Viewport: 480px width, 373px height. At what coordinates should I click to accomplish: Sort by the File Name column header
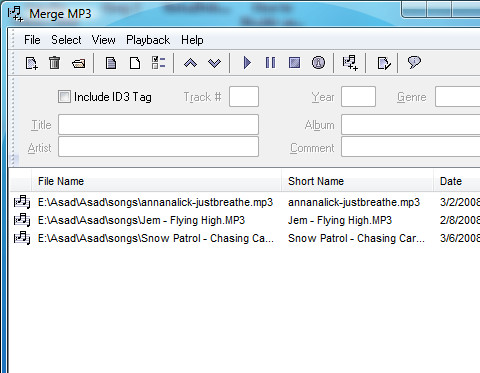point(156,181)
